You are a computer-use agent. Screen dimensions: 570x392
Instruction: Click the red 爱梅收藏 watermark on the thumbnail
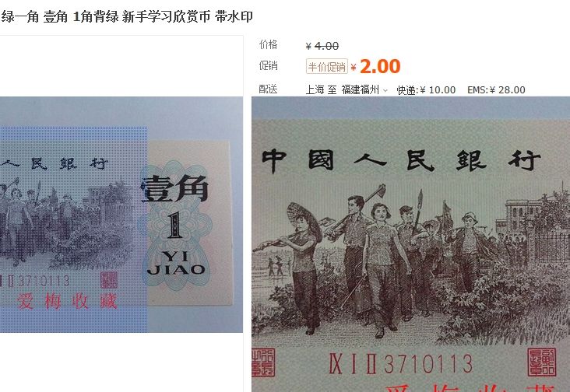(x=67, y=301)
